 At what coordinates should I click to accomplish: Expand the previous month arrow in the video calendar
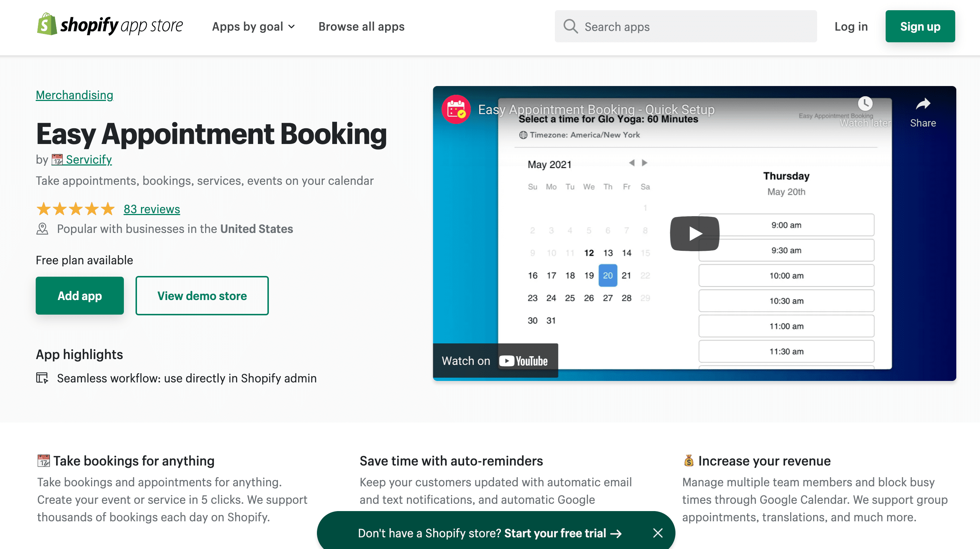click(633, 163)
